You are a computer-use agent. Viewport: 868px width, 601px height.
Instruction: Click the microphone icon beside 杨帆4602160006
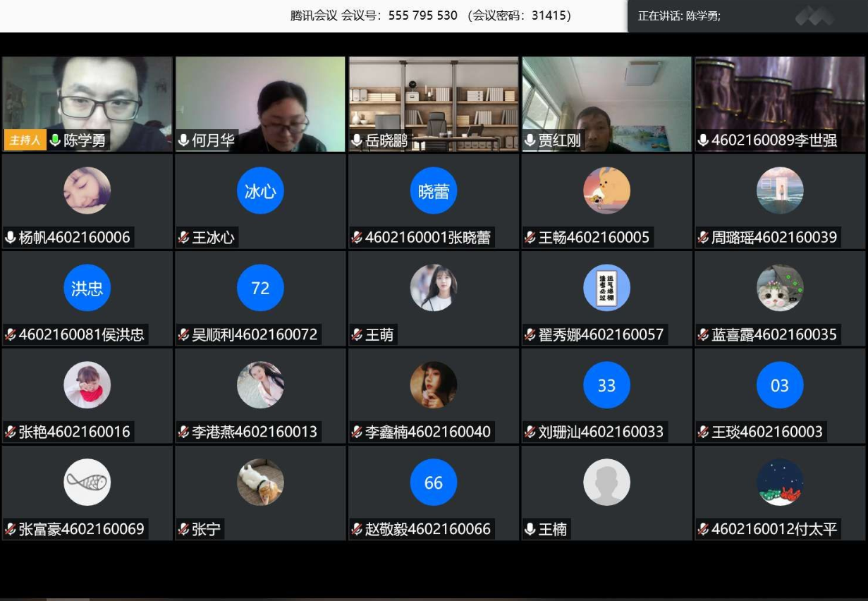click(11, 238)
